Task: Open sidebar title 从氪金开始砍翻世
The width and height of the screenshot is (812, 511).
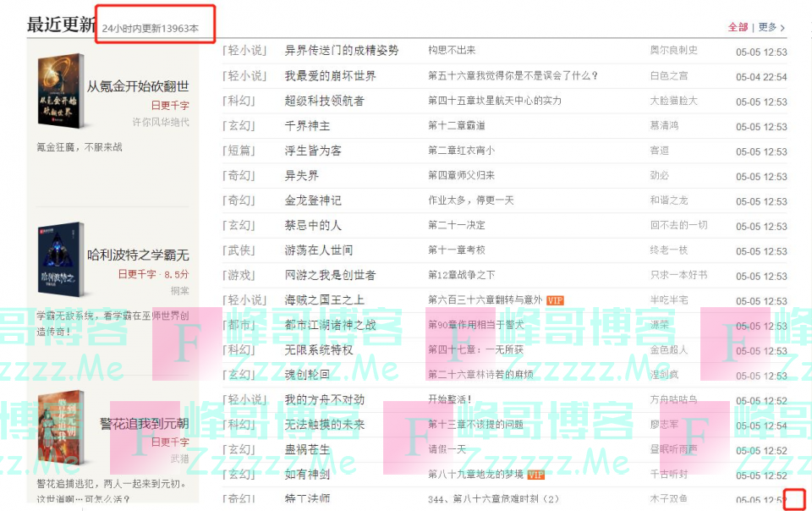Action: [138, 86]
